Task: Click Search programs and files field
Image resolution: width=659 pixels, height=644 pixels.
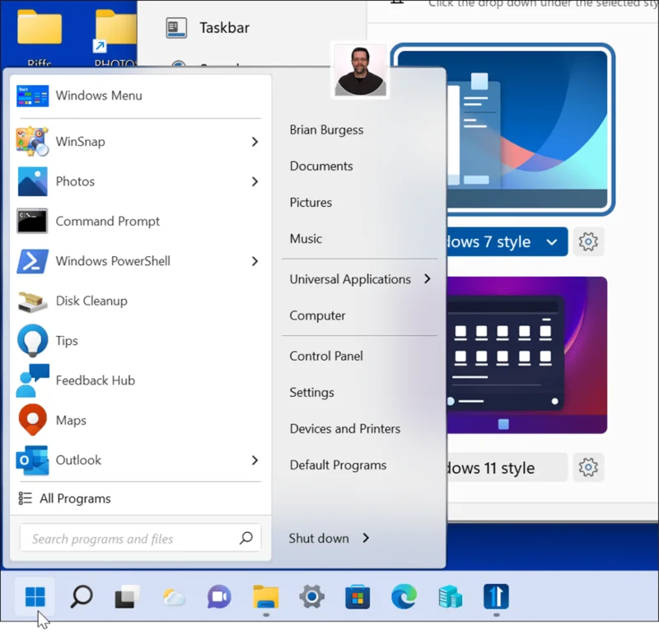Action: [140, 538]
